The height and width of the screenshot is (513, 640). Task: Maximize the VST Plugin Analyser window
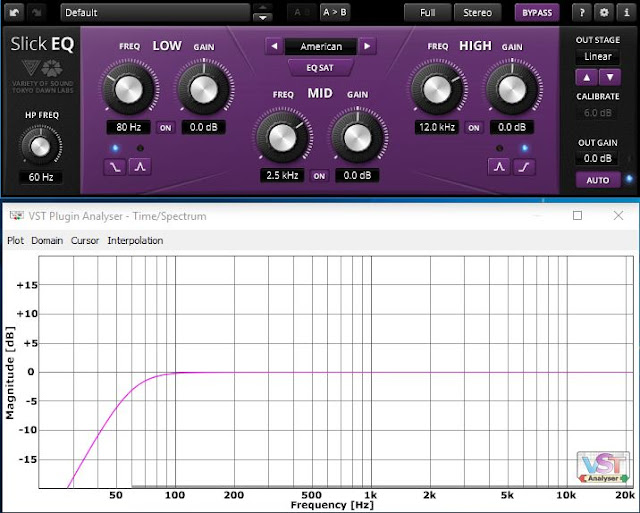(x=577, y=215)
